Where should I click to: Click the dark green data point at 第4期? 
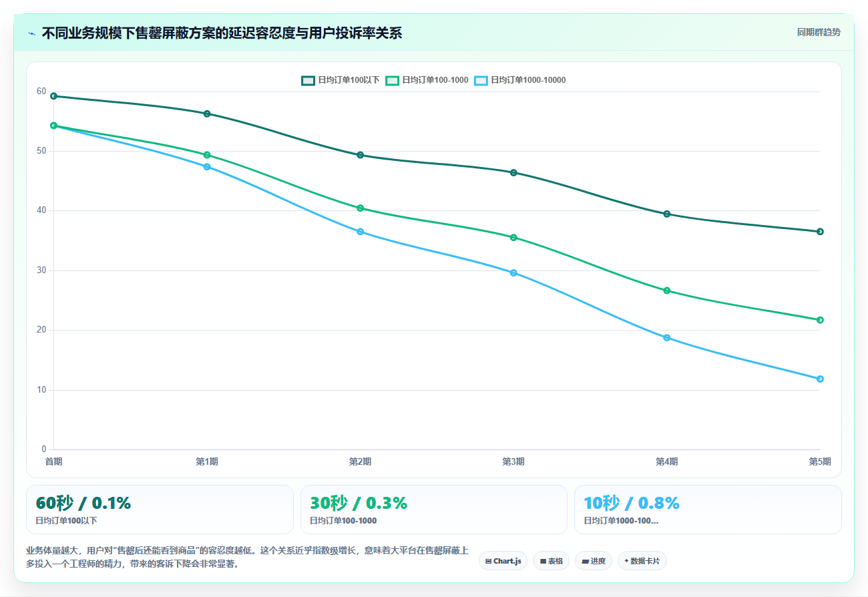[667, 214]
